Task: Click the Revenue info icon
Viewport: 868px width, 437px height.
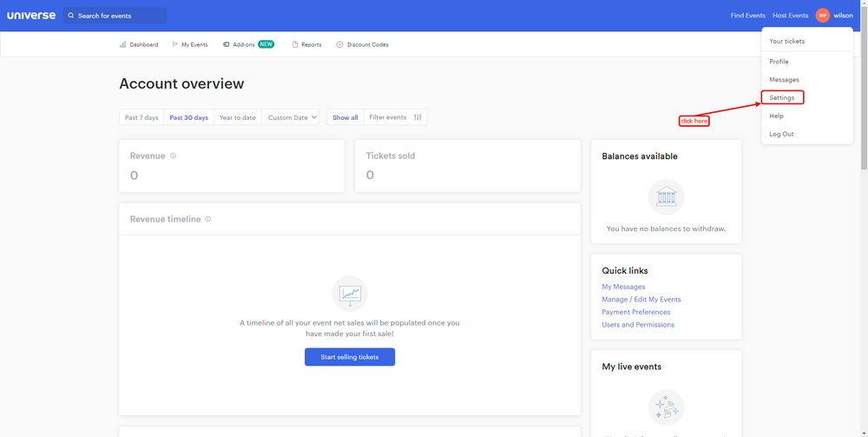Action: coord(174,156)
